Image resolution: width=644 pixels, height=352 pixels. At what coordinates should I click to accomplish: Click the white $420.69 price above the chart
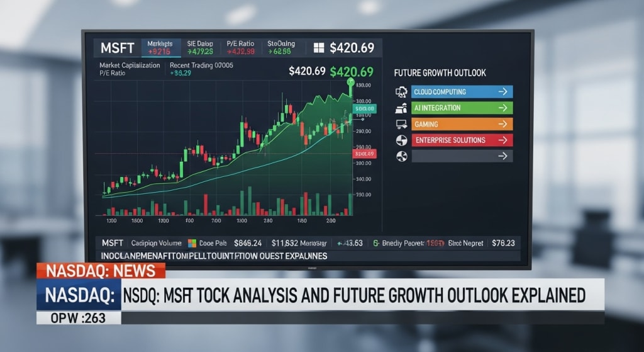click(x=307, y=71)
